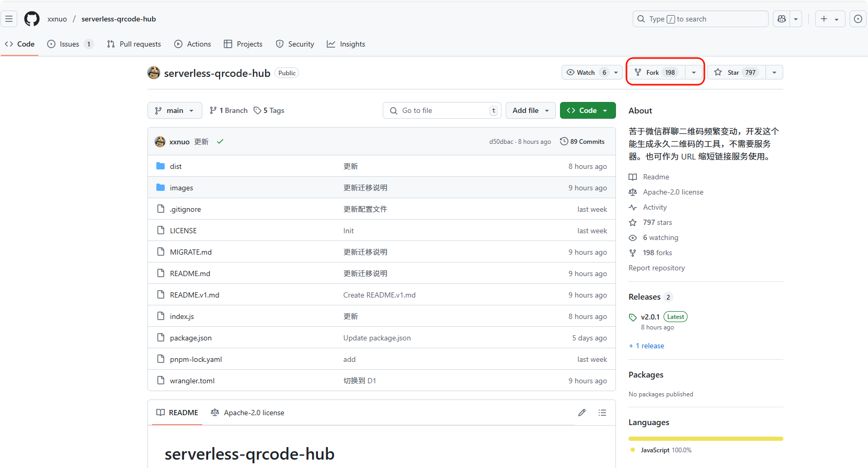Viewport: 868px width, 468px height.
Task: Open the + 1 release link
Action: (x=647, y=346)
